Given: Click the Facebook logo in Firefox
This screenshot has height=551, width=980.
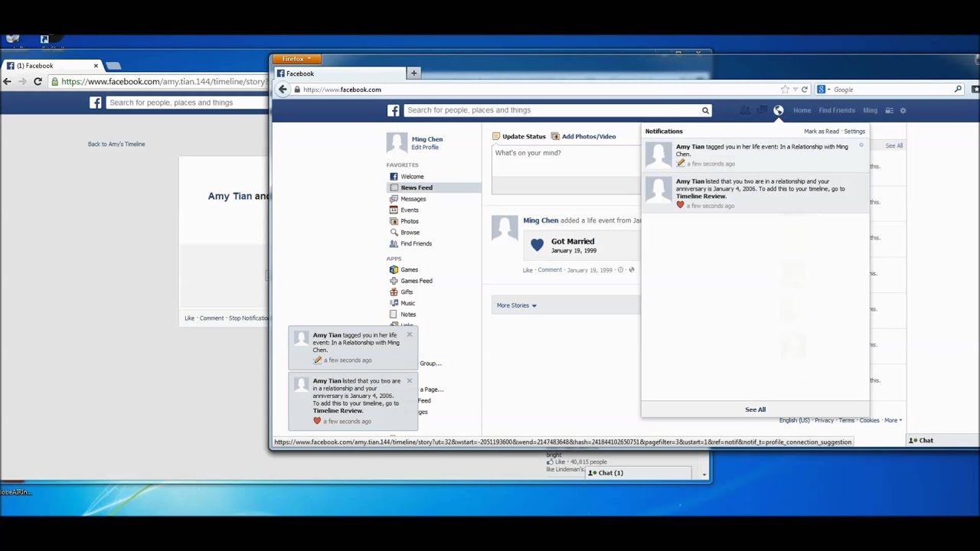Looking at the screenshot, I should coord(394,110).
